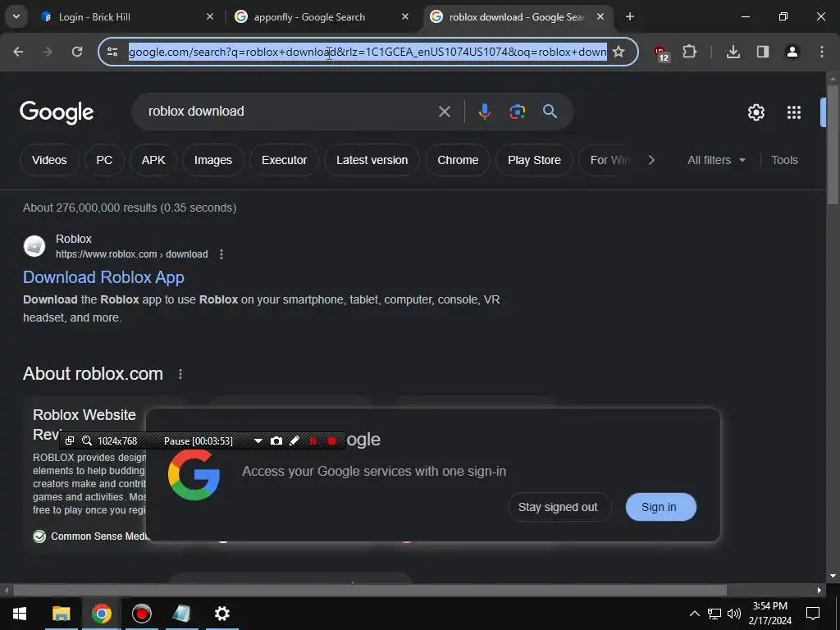Stop recording with the red square icon

(331, 441)
